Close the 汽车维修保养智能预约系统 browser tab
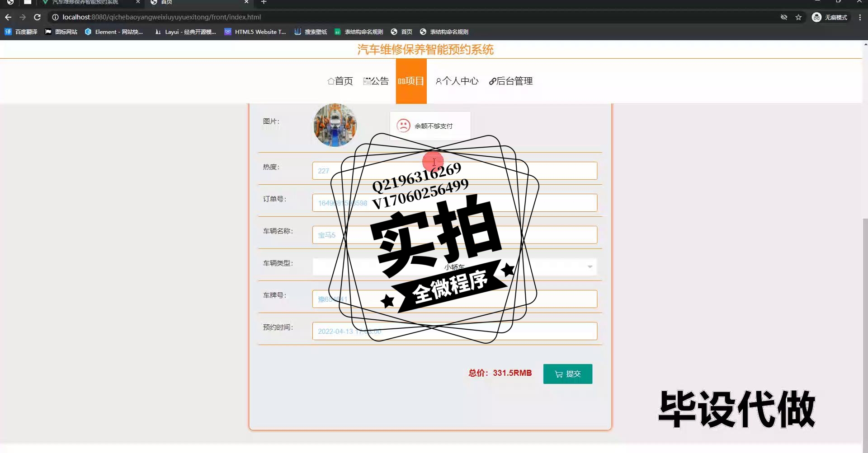The width and height of the screenshot is (868, 453). [x=138, y=2]
